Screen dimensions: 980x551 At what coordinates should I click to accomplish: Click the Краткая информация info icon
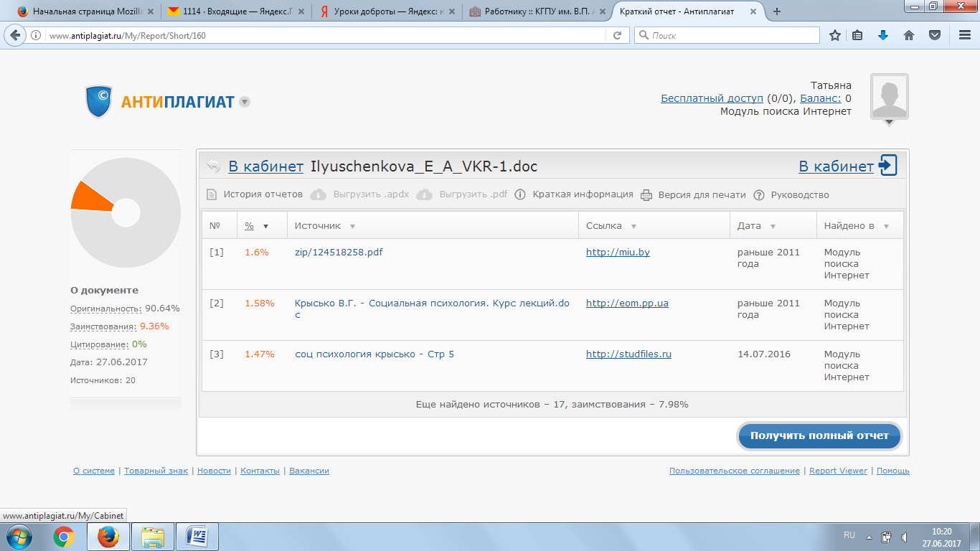tap(520, 195)
